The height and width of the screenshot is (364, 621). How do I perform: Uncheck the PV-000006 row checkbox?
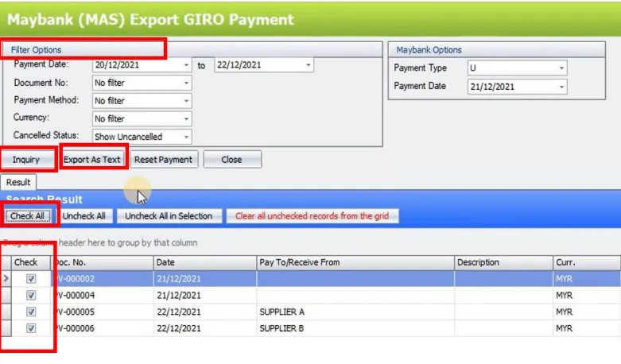click(31, 328)
